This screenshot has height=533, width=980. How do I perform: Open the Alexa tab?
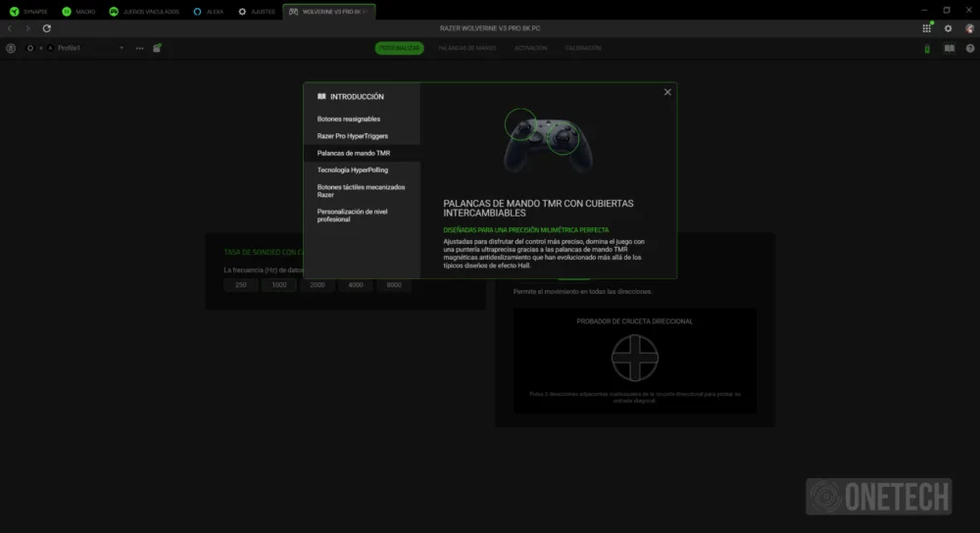209,11
